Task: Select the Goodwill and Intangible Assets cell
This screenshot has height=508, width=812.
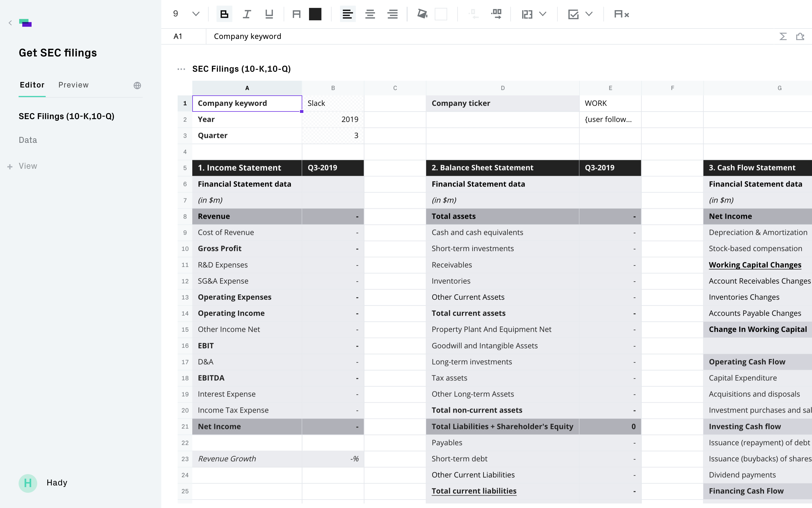Action: click(503, 346)
